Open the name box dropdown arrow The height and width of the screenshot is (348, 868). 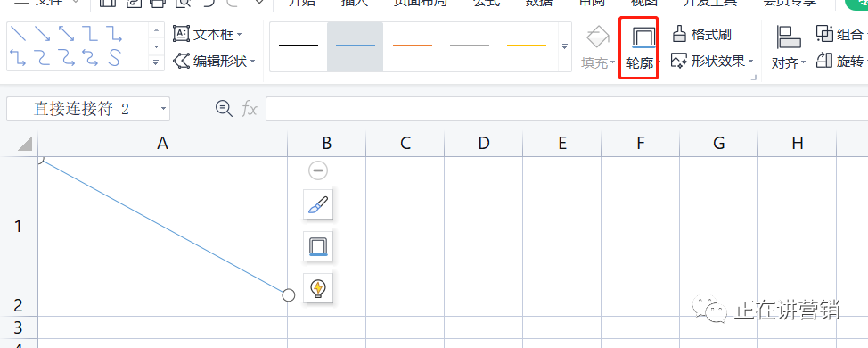pyautogui.click(x=163, y=109)
